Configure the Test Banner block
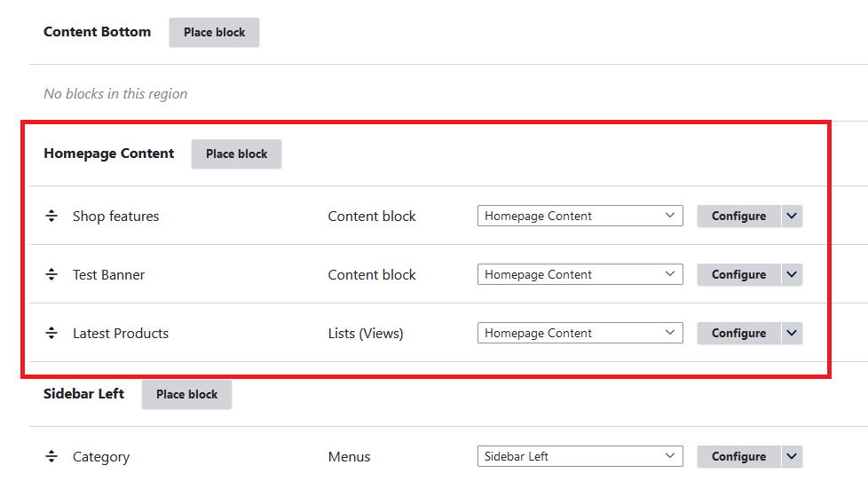 tap(738, 275)
